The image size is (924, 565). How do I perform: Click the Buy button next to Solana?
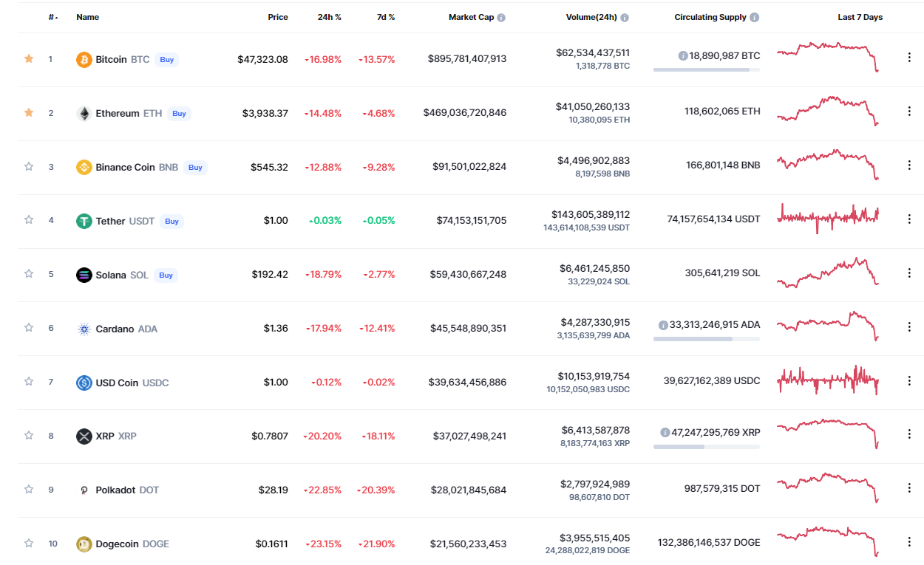click(166, 275)
